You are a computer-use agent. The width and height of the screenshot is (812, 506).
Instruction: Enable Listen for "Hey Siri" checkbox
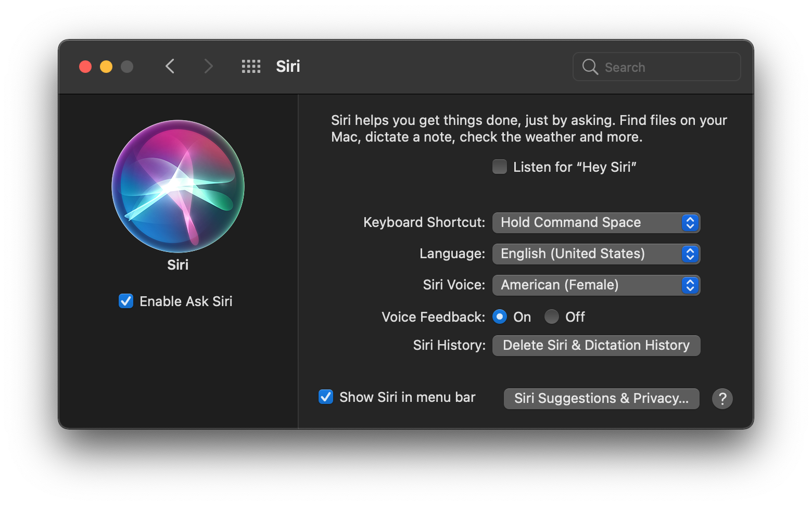pyautogui.click(x=500, y=167)
